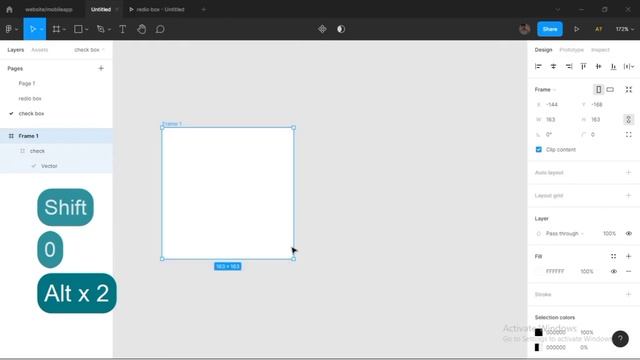
Task: Switch to the Prototype tab
Action: click(571, 50)
